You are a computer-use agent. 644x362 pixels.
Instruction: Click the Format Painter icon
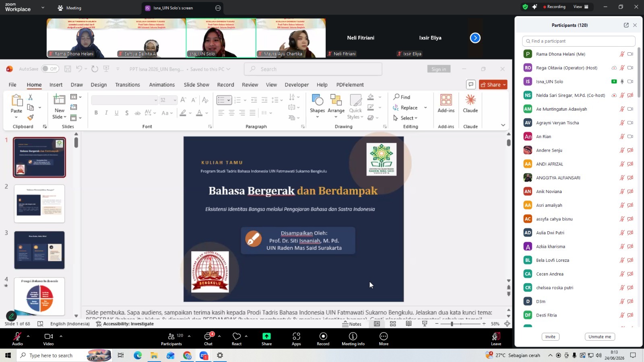31,117
